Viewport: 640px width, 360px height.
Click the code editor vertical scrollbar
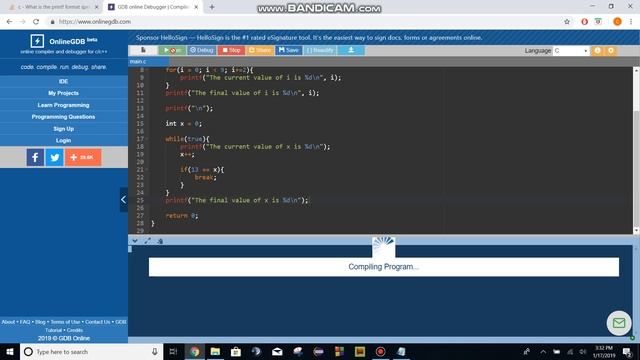636,150
